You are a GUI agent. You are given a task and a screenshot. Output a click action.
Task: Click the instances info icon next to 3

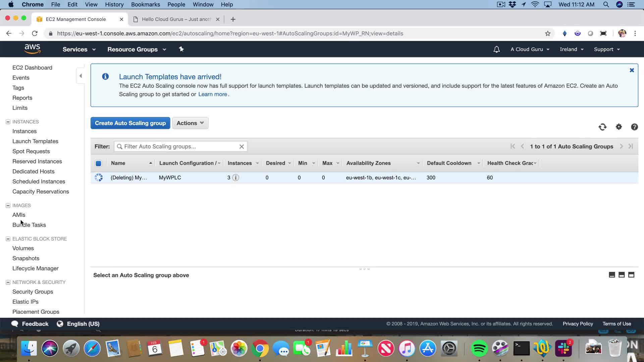(x=236, y=178)
